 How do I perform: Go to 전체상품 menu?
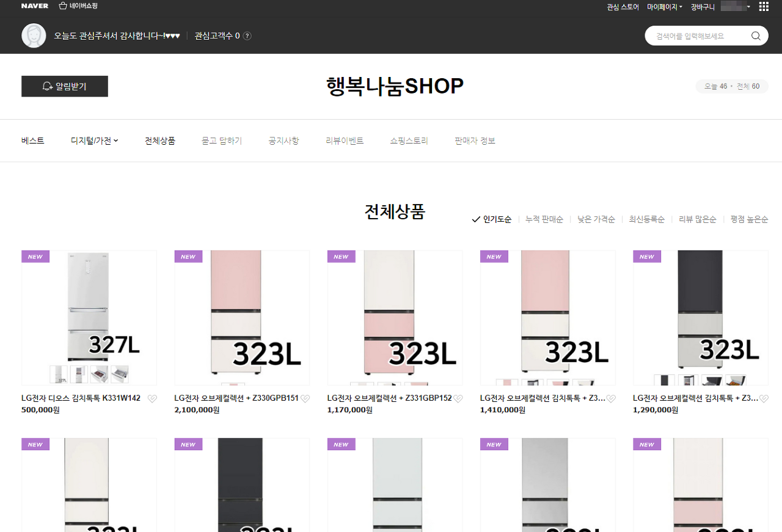160,140
